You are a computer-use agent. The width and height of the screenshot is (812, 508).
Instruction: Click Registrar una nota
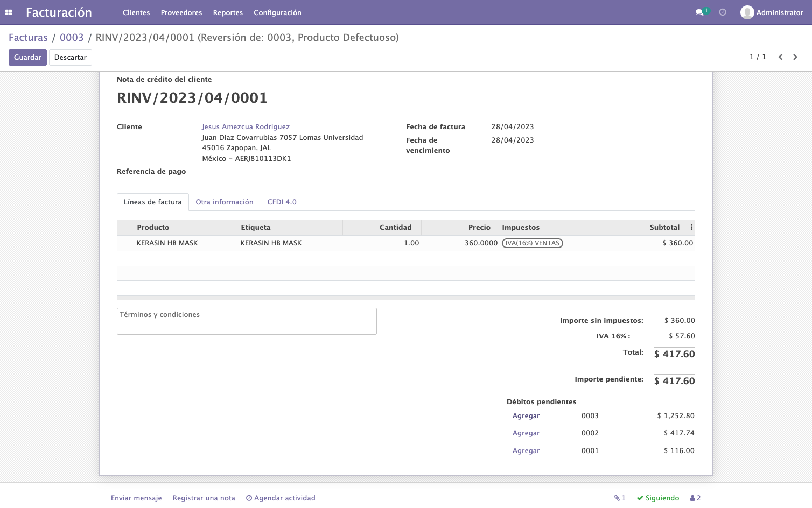[x=204, y=498]
